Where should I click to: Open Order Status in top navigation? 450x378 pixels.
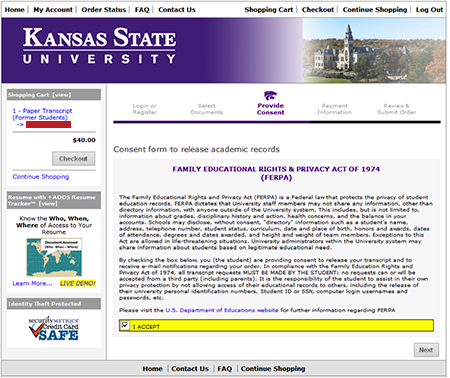[x=104, y=10]
